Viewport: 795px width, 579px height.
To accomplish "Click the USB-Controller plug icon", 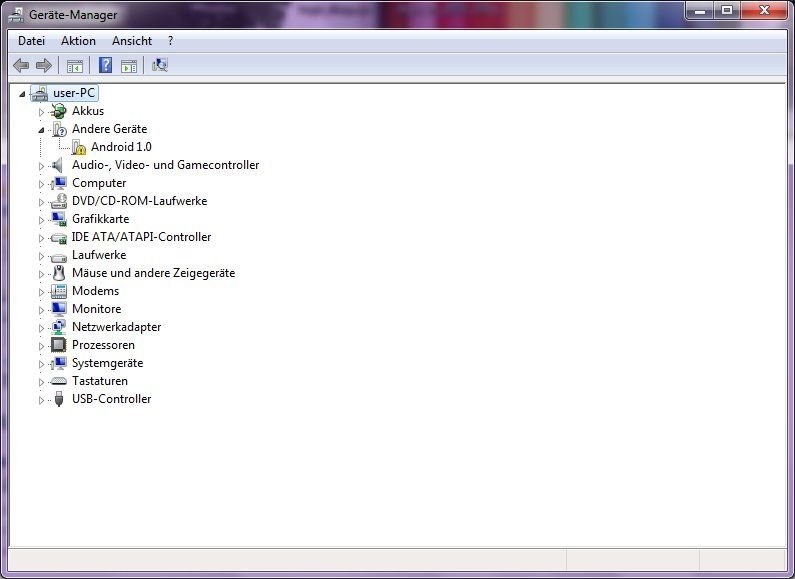I will tap(59, 399).
